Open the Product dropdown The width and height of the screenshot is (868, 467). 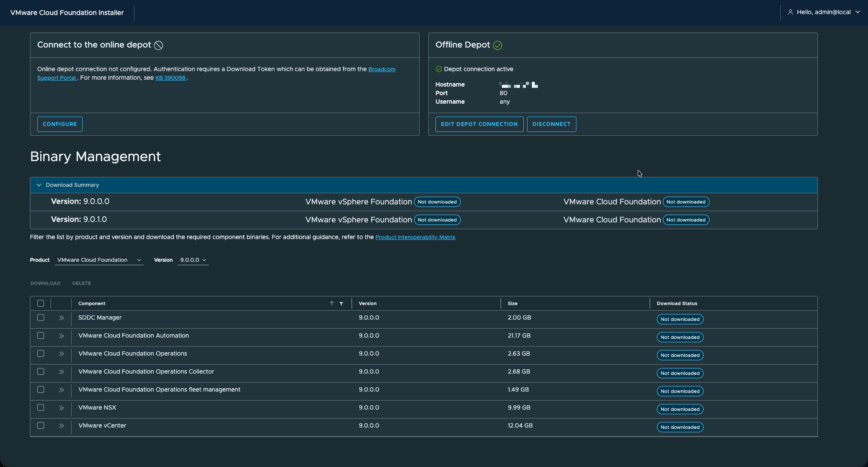99,260
